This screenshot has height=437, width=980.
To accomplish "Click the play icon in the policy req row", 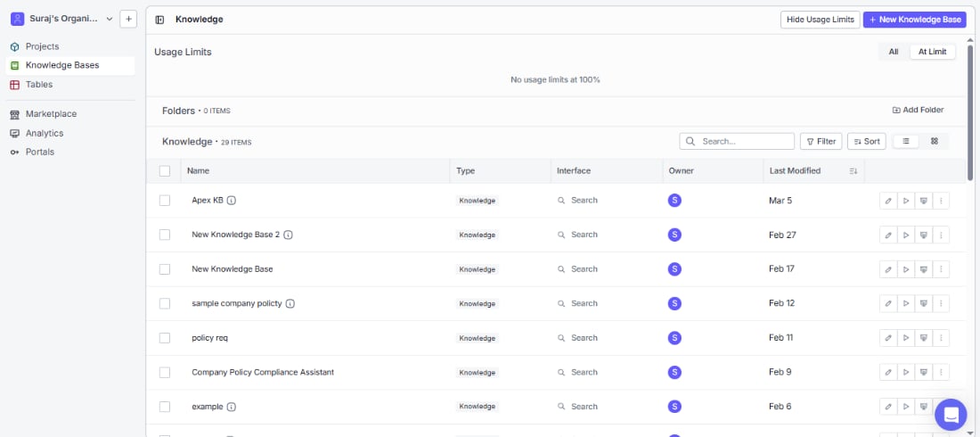I will 906,338.
